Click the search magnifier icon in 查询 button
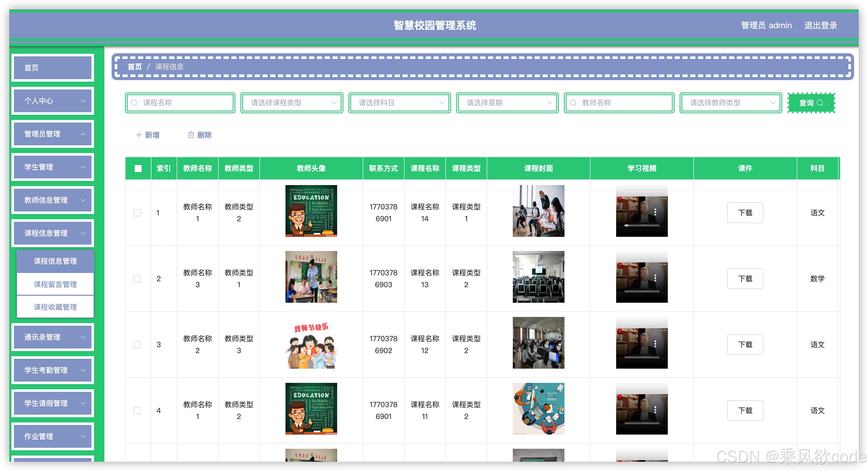 pyautogui.click(x=820, y=103)
